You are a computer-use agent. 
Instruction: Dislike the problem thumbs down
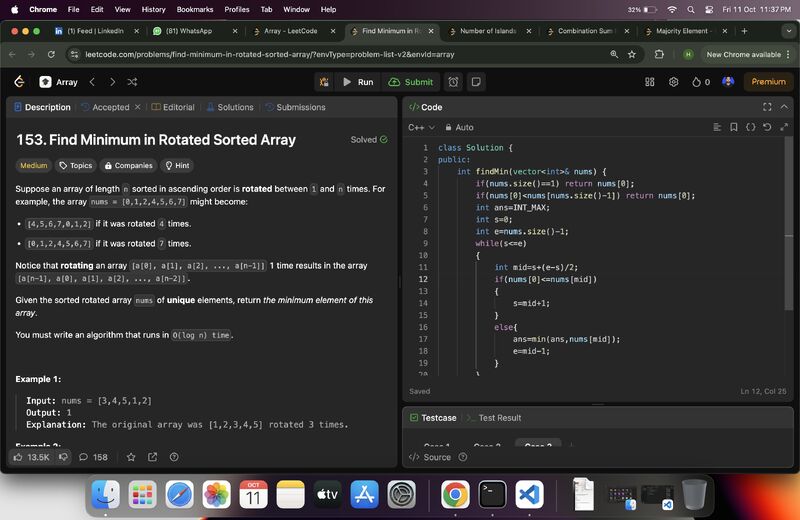point(63,457)
